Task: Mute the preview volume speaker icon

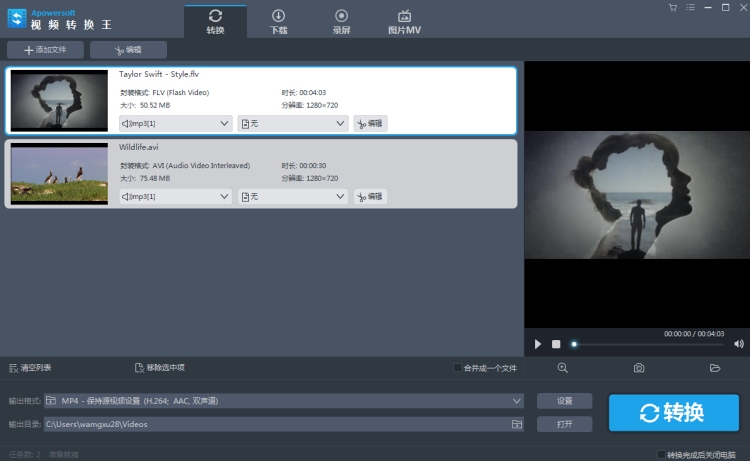Action: click(x=739, y=344)
